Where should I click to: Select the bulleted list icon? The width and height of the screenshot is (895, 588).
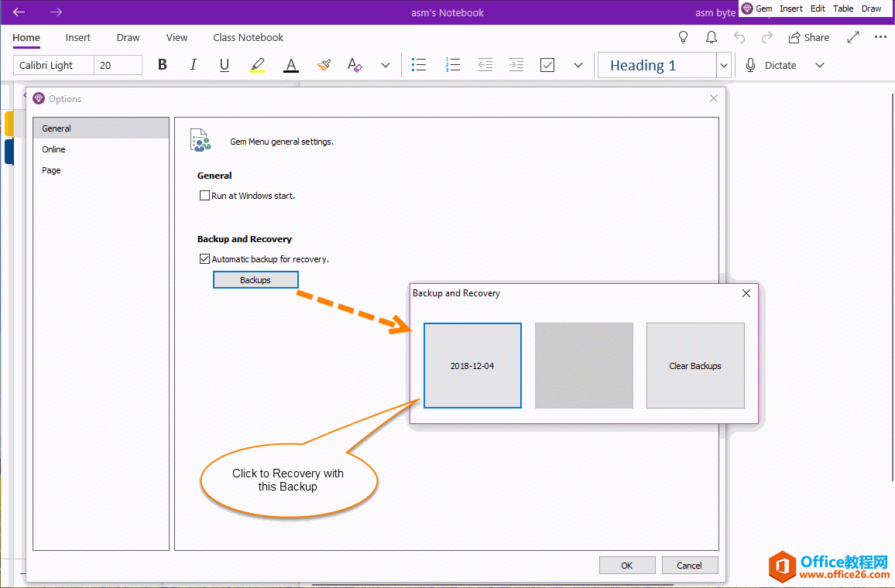click(x=419, y=64)
